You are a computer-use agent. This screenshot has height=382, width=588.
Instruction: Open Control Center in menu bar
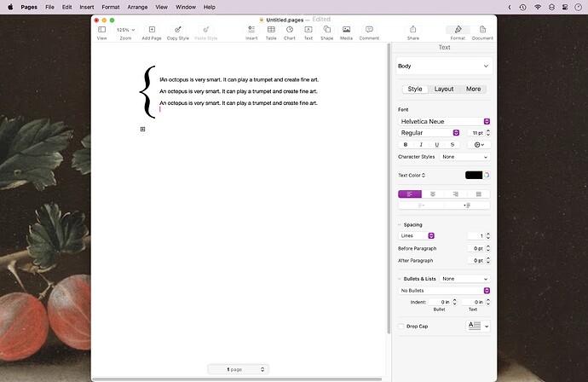[x=565, y=7]
